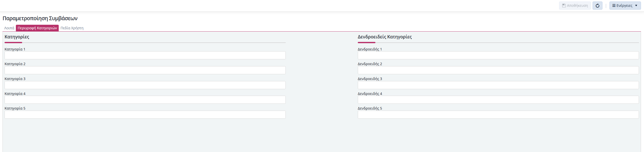Click the Αποθήκευση save button
The width and height of the screenshot is (644, 152).
click(x=575, y=6)
